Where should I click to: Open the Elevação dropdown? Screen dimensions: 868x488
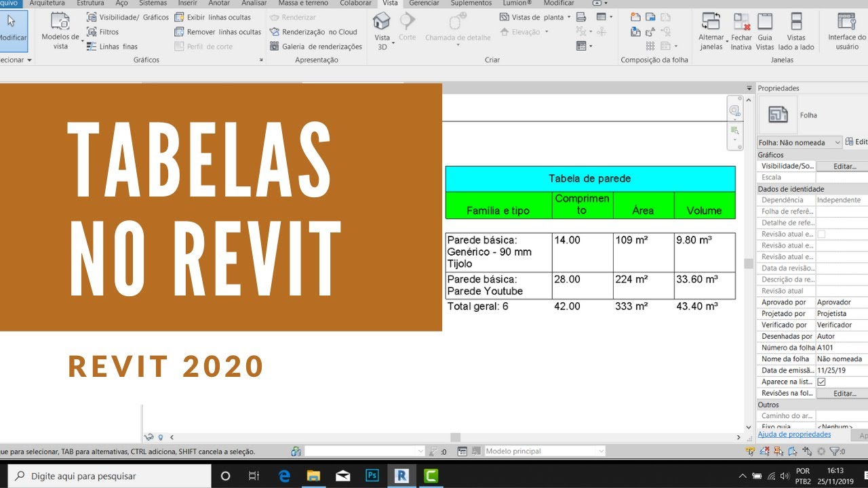(x=526, y=32)
